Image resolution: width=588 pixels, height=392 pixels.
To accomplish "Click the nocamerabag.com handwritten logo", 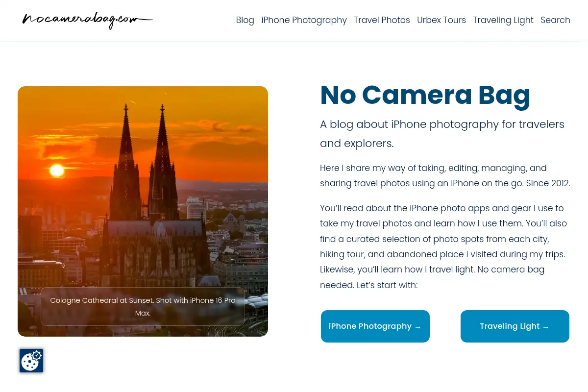I will [x=88, y=20].
